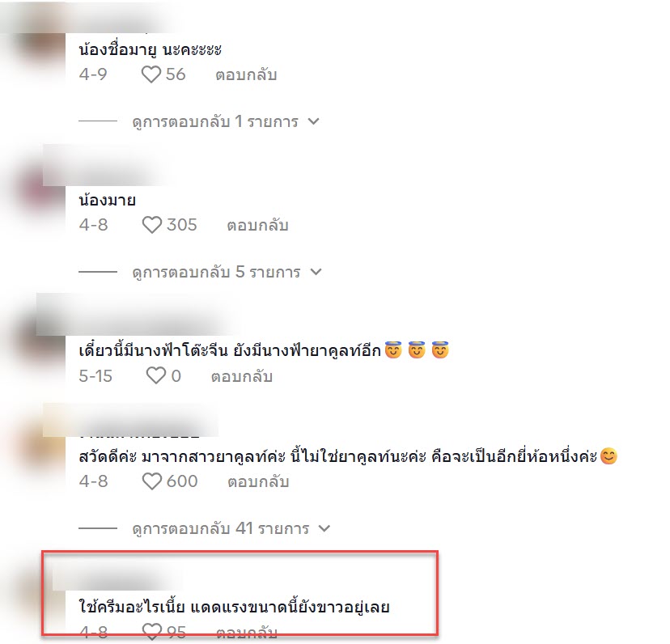Click the chevron beside ดูการตอบกลับ 5 รายการ
This screenshot has width=670, height=644.
(316, 272)
